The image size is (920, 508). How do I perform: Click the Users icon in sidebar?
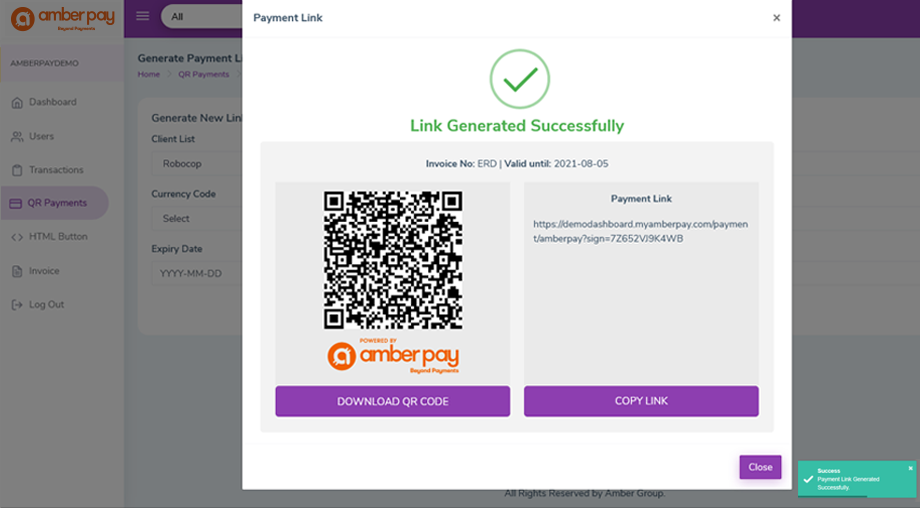(17, 136)
